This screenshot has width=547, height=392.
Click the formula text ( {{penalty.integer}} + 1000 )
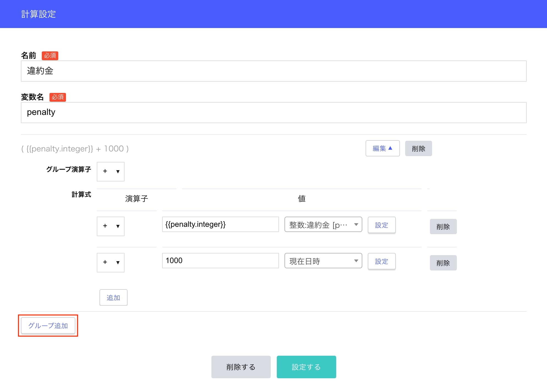tap(75, 149)
